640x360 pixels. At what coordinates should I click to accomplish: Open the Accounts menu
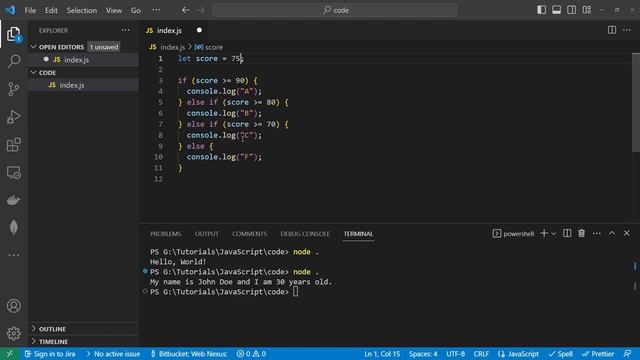13,306
